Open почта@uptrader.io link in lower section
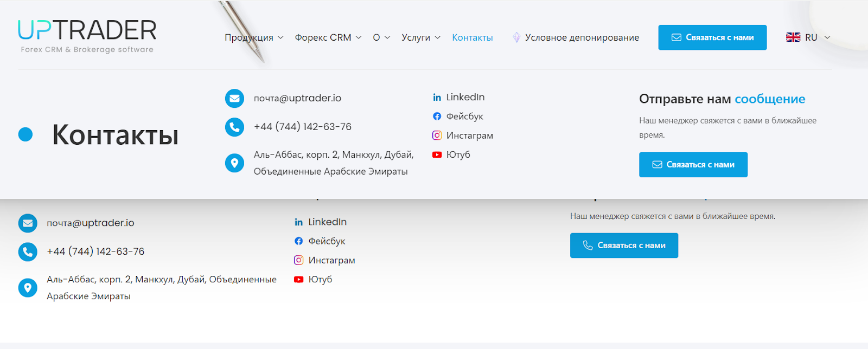The image size is (868, 349). point(91,223)
